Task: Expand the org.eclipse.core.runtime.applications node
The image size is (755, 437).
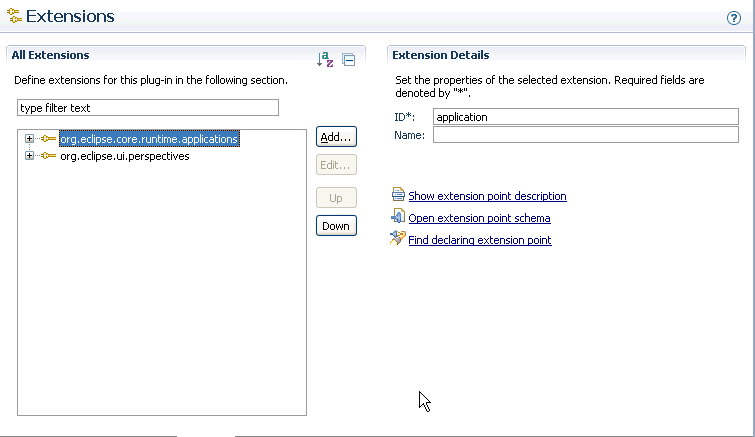Action: (x=29, y=139)
